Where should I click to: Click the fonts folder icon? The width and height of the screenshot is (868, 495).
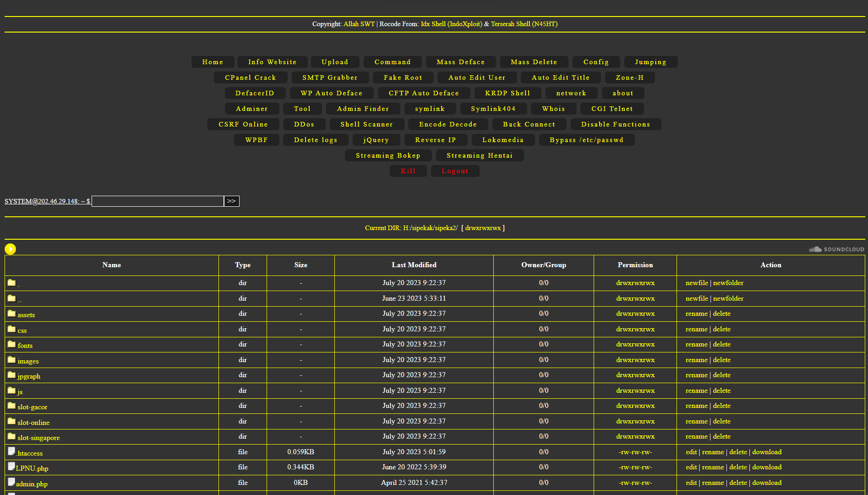[11, 344]
